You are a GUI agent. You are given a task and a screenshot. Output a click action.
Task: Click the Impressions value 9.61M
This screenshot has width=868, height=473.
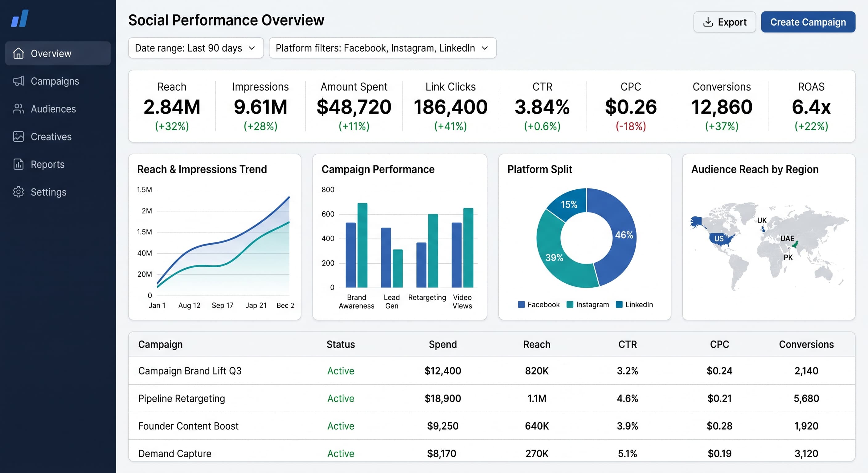[260, 107]
